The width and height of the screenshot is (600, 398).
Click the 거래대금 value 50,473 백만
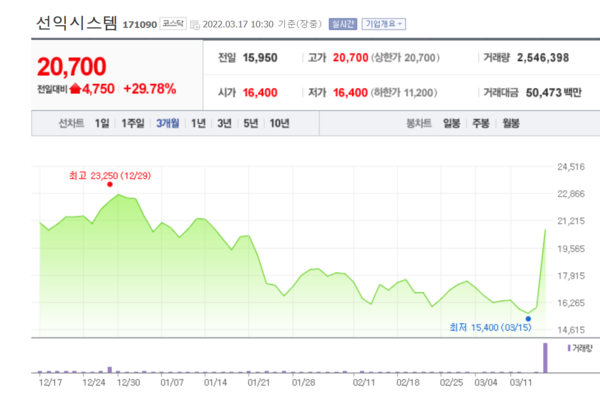[554, 93]
